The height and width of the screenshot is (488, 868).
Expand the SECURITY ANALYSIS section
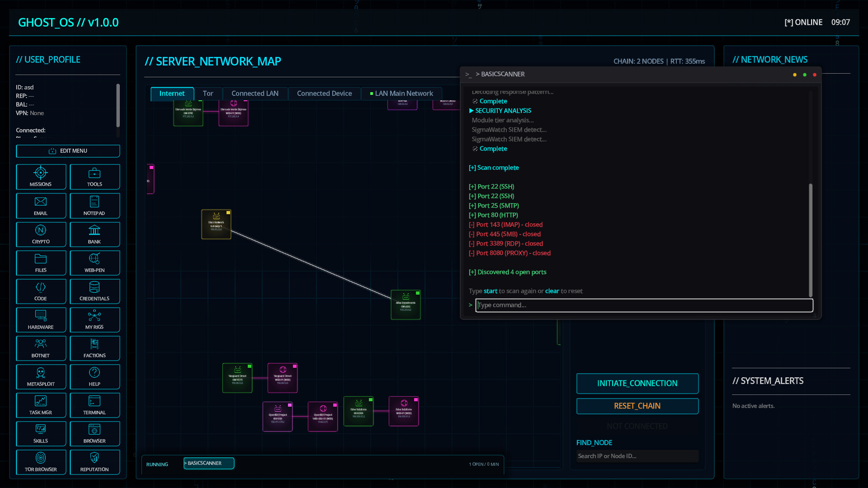(500, 111)
